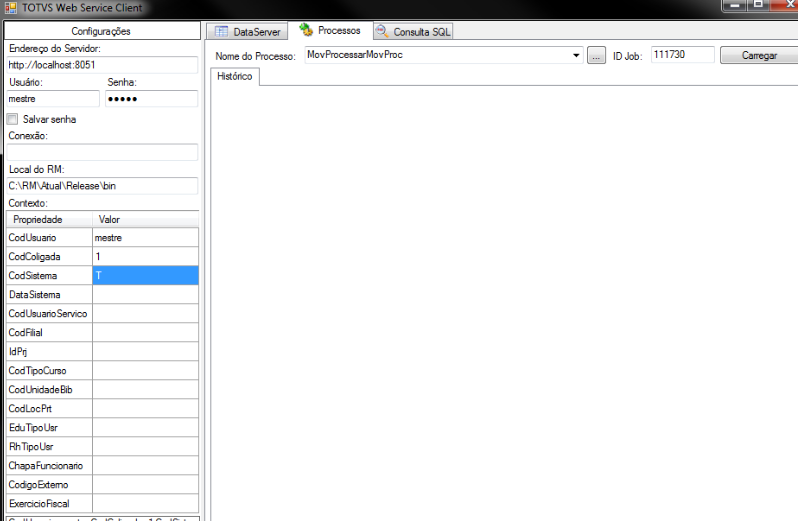Click the CodSistema property name

33,275
